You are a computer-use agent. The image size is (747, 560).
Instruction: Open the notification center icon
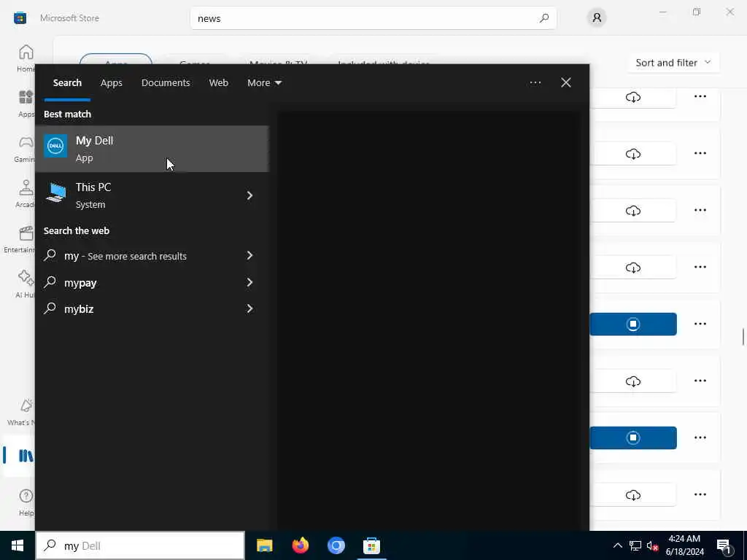(724, 546)
